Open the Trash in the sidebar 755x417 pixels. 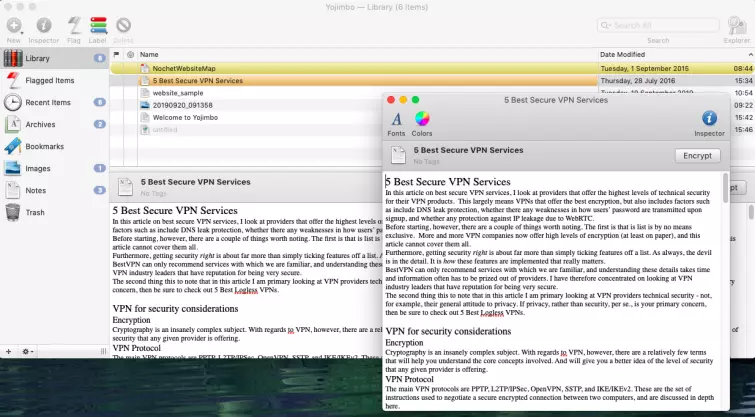[x=34, y=212]
